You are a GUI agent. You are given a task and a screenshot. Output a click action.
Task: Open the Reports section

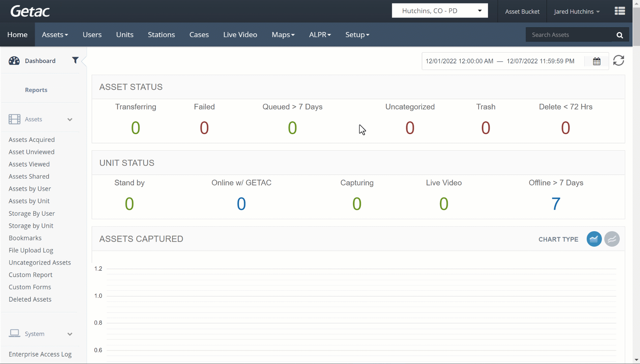[x=36, y=90]
